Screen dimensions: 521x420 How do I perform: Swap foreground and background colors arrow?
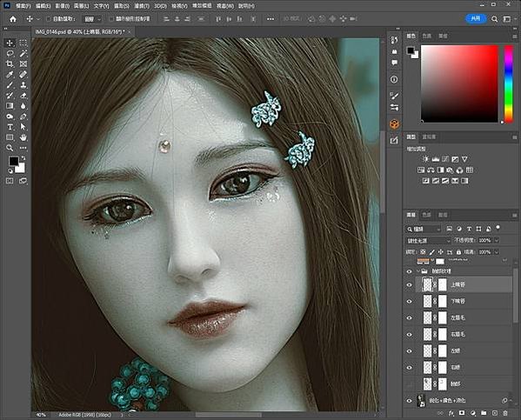coord(23,158)
